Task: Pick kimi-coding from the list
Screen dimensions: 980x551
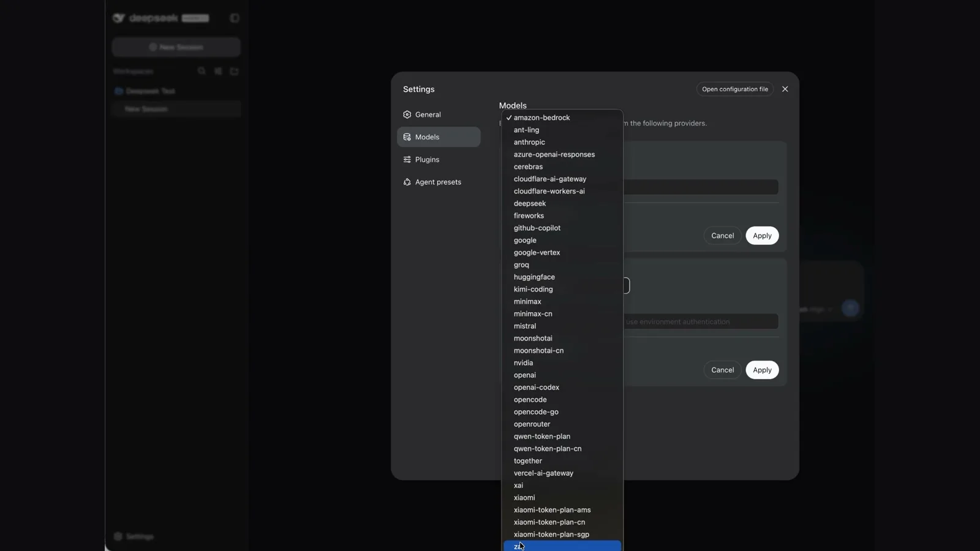Action: point(562,289)
